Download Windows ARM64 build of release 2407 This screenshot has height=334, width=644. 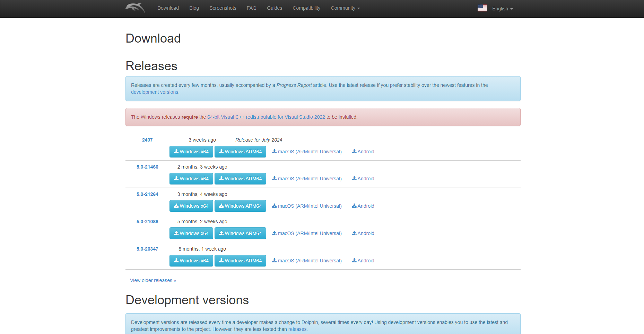pos(240,152)
